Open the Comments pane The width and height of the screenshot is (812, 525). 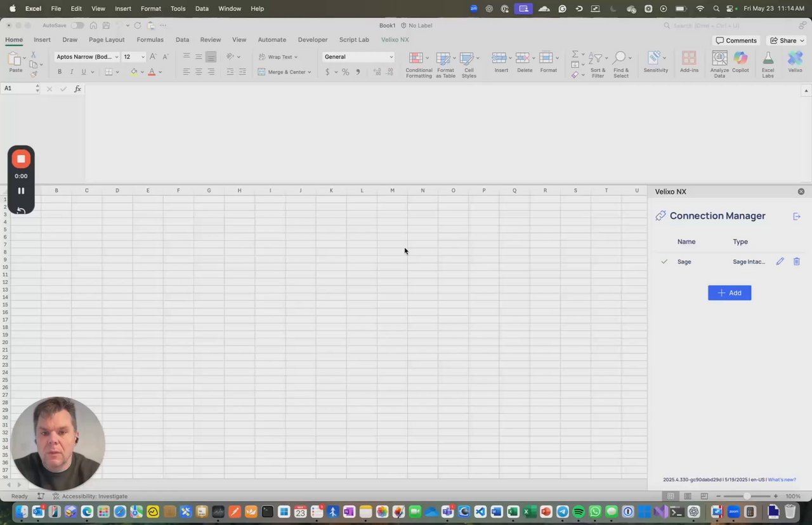point(736,41)
